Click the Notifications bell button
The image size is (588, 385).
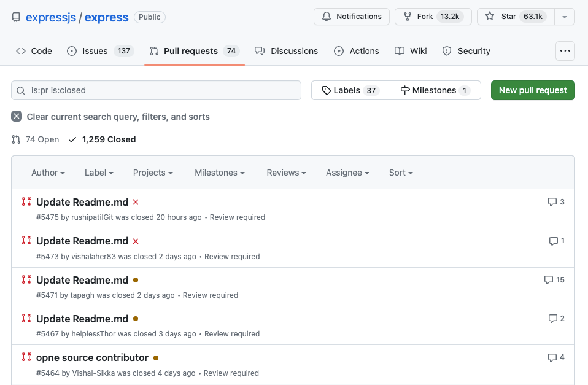point(351,17)
